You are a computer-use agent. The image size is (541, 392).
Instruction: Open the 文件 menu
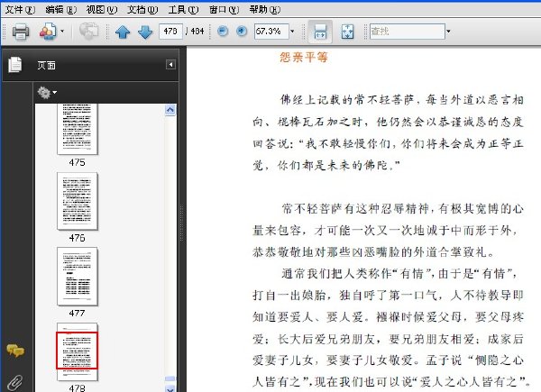pos(20,10)
